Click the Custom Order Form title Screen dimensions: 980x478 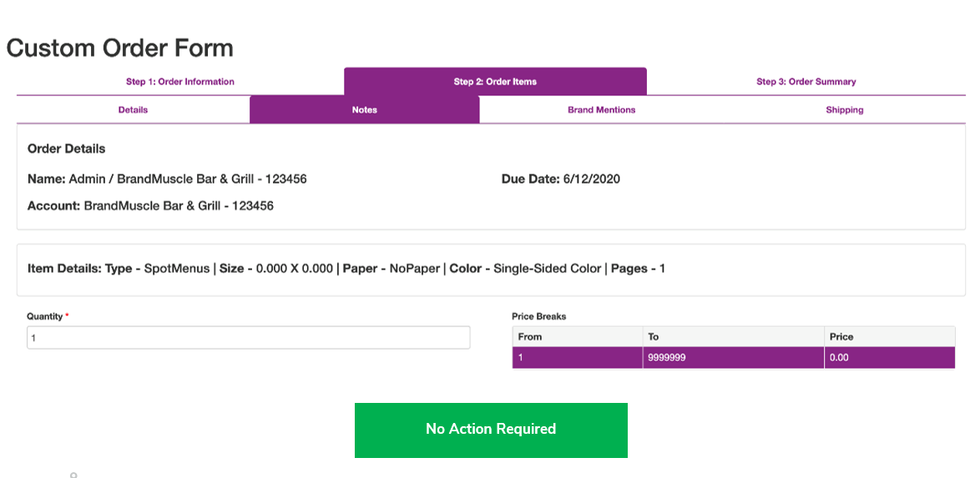120,48
